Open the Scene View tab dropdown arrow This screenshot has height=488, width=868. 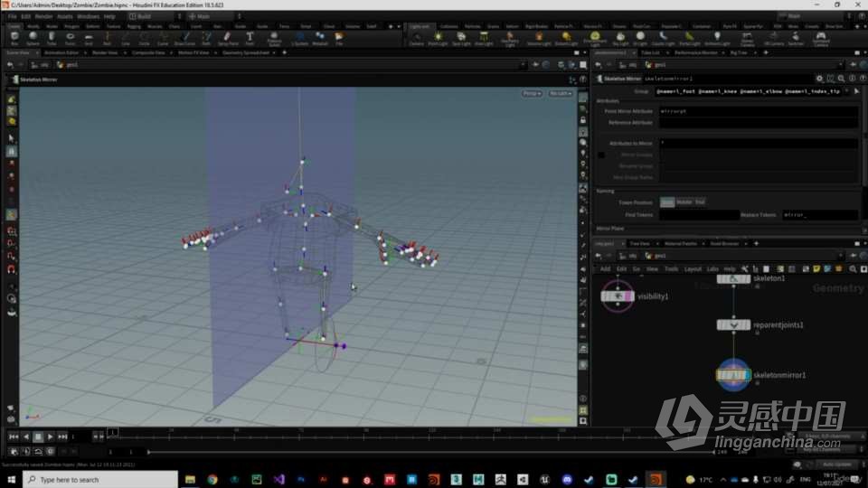tap(37, 53)
